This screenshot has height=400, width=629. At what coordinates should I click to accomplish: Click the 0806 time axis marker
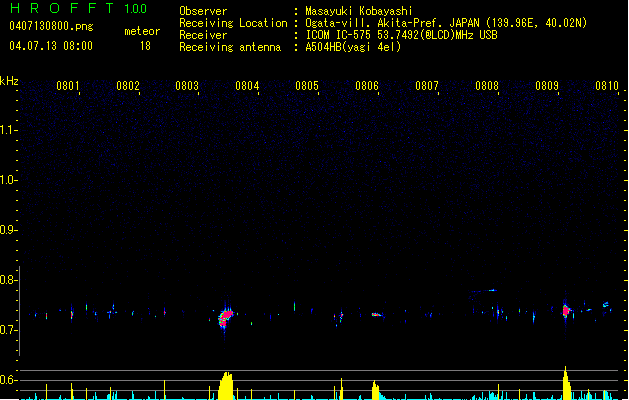[367, 86]
